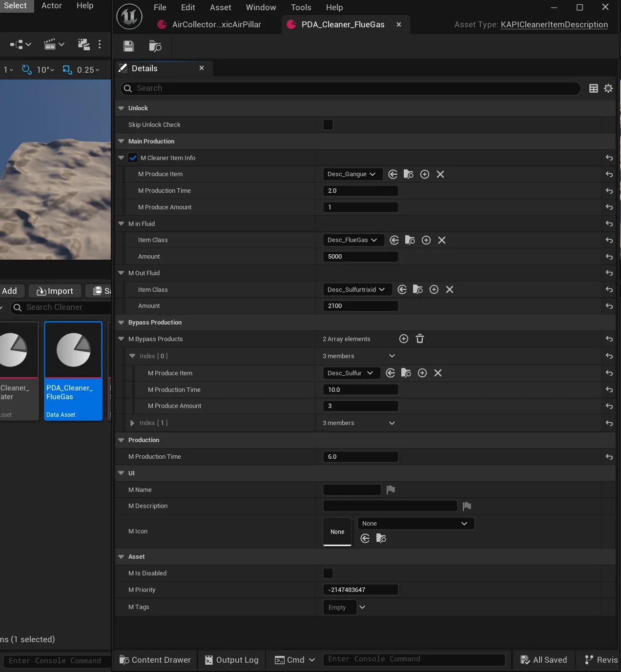Click the Unreal Engine logo icon
621x672 pixels.
(x=129, y=16)
